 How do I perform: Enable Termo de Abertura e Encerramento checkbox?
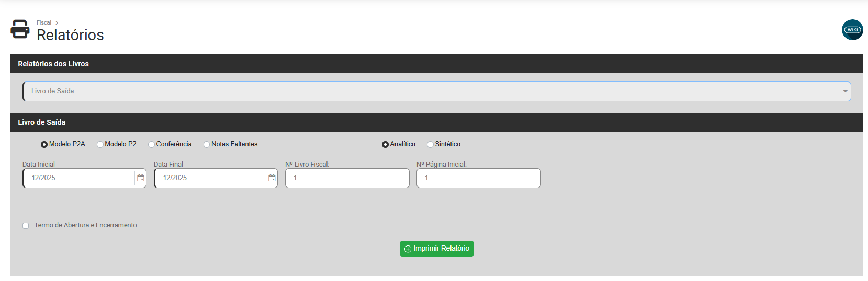pos(26,226)
